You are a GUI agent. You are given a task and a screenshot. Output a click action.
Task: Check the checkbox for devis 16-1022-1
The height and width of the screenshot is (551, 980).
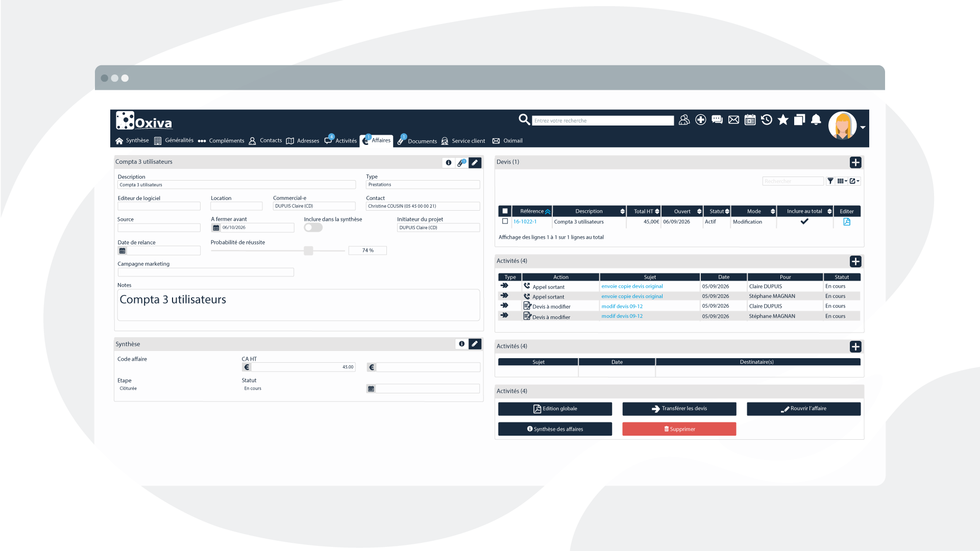(505, 221)
